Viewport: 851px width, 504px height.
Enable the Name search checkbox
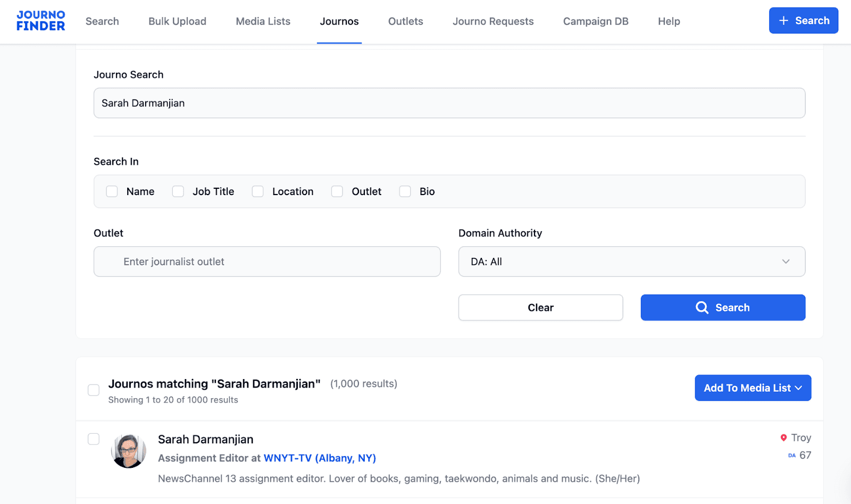click(x=112, y=191)
